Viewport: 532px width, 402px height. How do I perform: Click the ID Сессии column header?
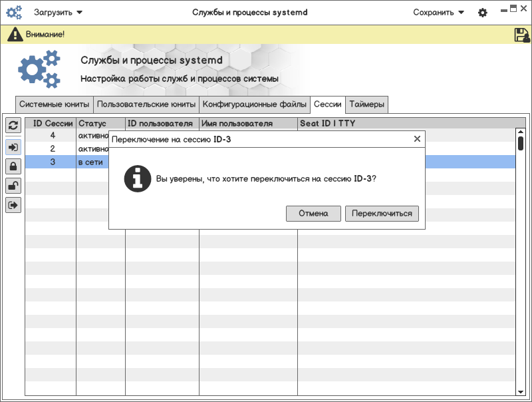(51, 123)
